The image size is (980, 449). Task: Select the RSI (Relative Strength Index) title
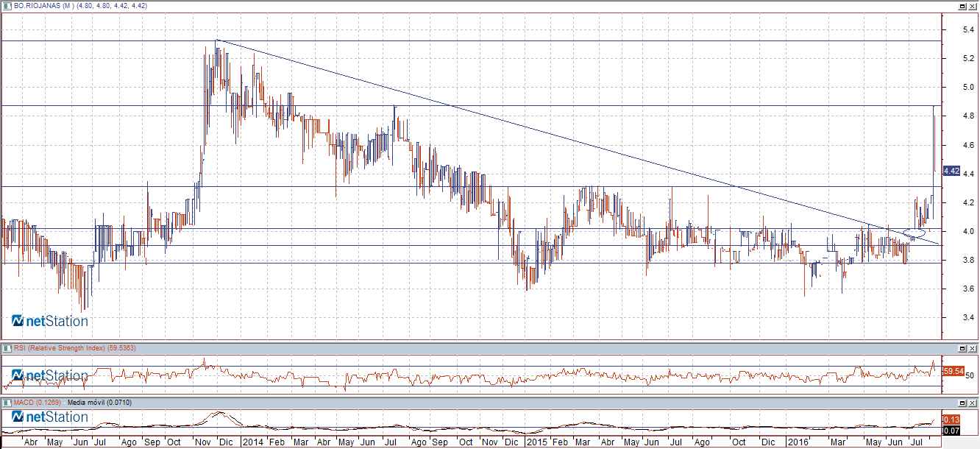[x=60, y=347]
